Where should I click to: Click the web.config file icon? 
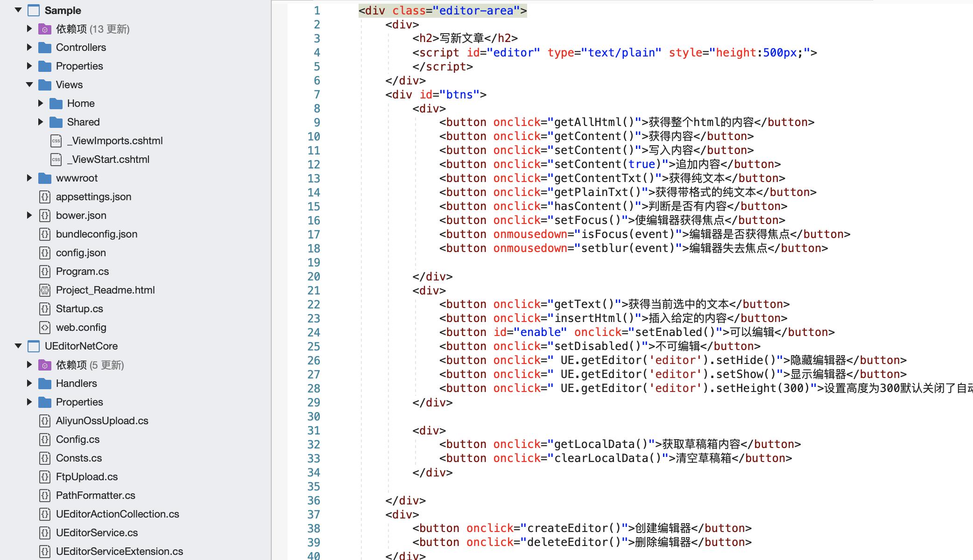tap(45, 328)
